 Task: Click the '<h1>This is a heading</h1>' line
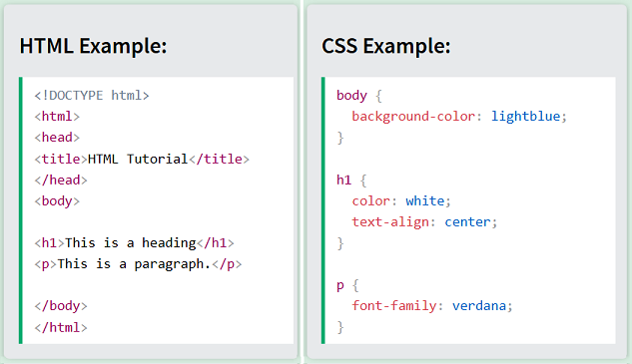(134, 242)
